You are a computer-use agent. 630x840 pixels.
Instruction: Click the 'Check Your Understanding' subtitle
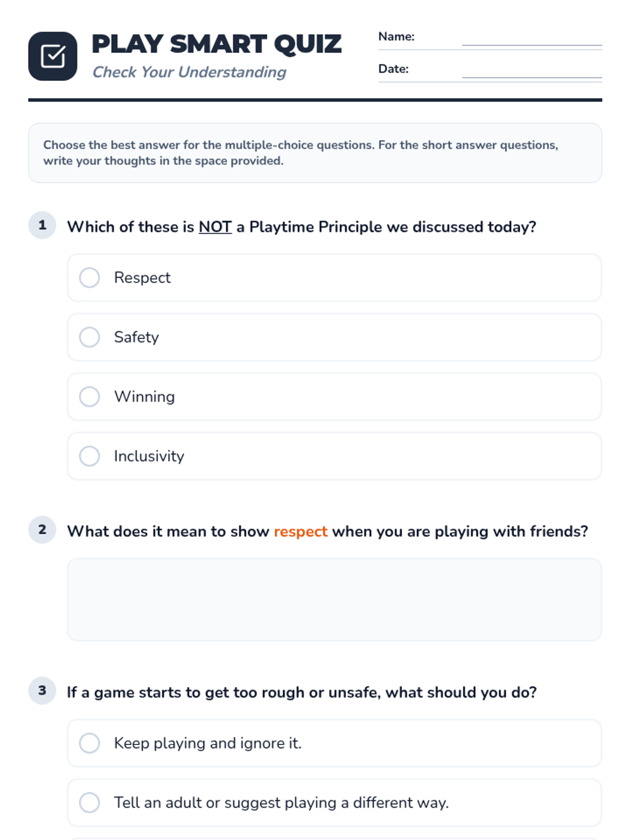[x=189, y=72]
